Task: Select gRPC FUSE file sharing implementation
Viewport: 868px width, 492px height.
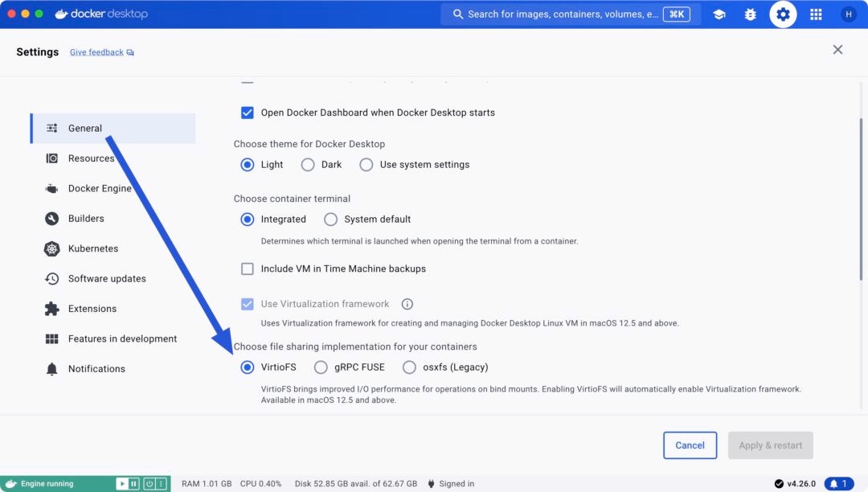Action: pyautogui.click(x=321, y=367)
